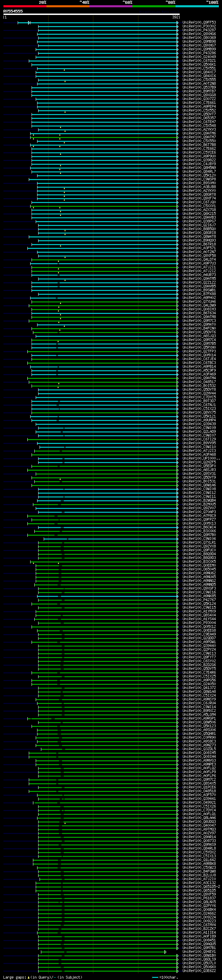Select hit UniRef100_Q537B9
This screenshot has width=222, height=980.
pos(199,88)
